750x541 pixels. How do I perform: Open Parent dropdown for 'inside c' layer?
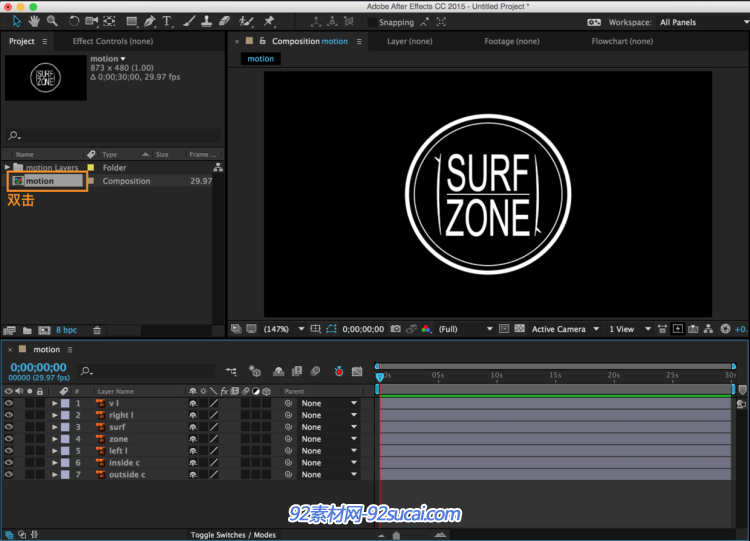click(330, 463)
